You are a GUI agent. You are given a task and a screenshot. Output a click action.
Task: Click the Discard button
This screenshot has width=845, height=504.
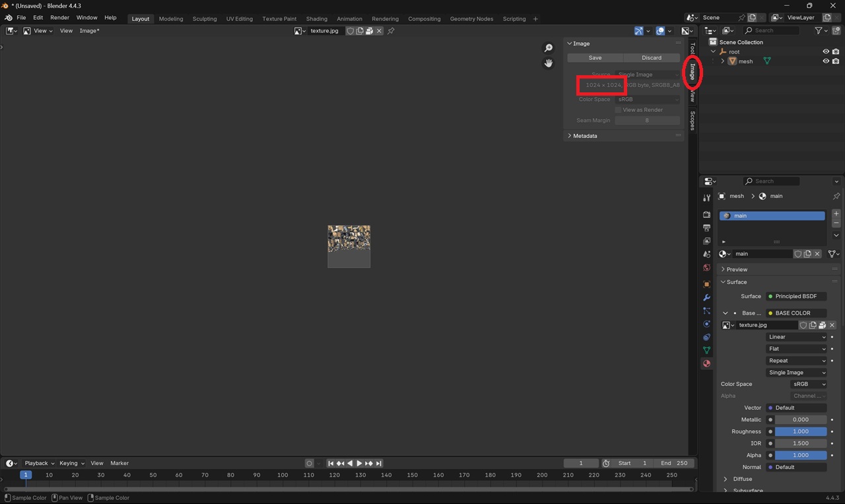pyautogui.click(x=651, y=58)
